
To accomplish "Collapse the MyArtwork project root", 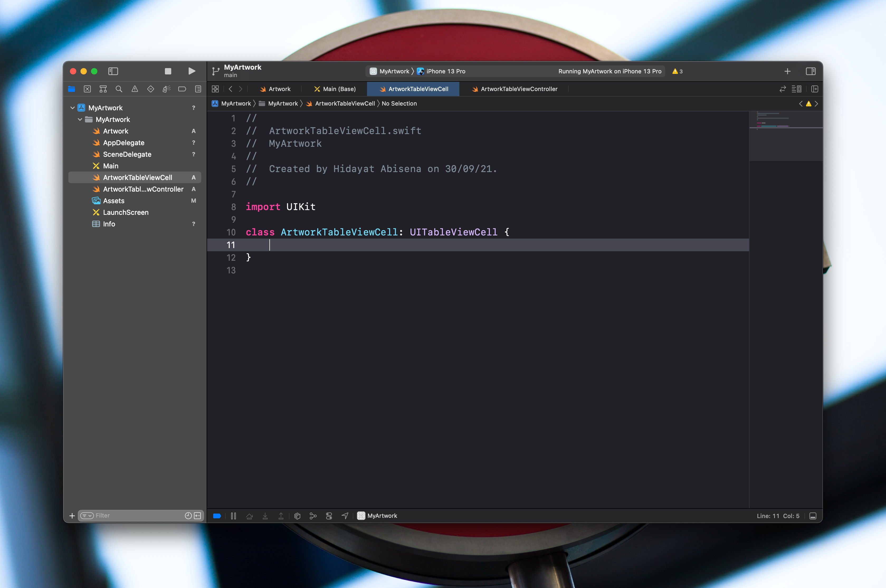I will click(72, 108).
